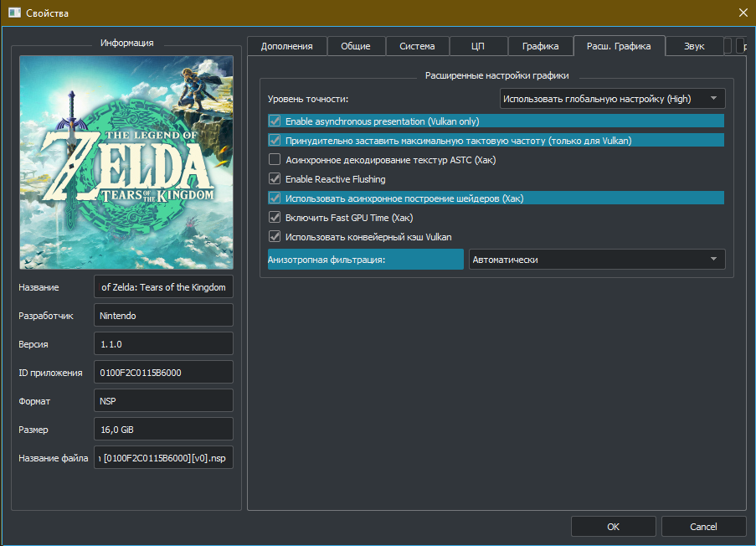Screen dimensions: 756x546
Task: Click the Zelda Tears of the Kingdom cover image
Action: [126, 162]
